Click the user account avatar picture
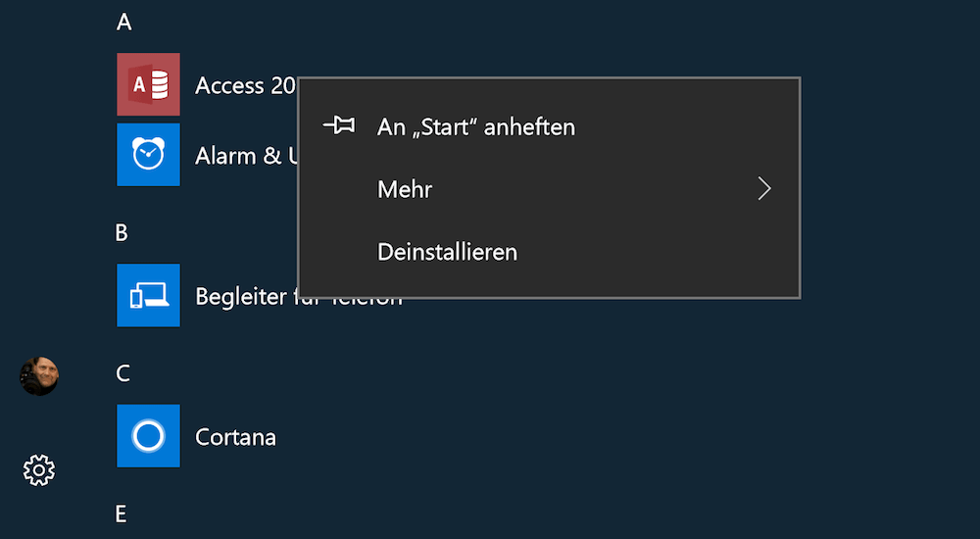Viewport: 980px width, 539px height. (39, 376)
